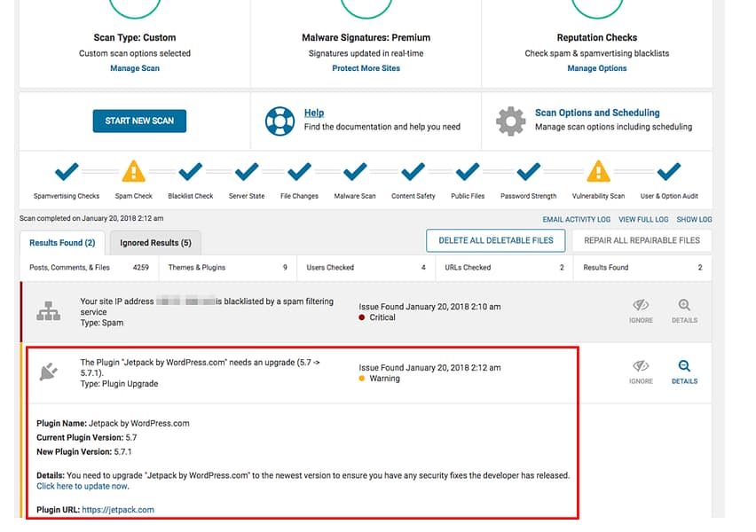The height and width of the screenshot is (532, 756).
Task: Open Details magnifier for the blacklisted IP issue
Action: pos(684,304)
